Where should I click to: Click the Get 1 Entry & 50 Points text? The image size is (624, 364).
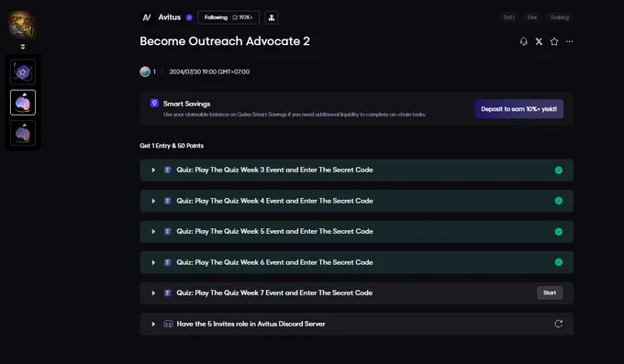[x=172, y=146]
